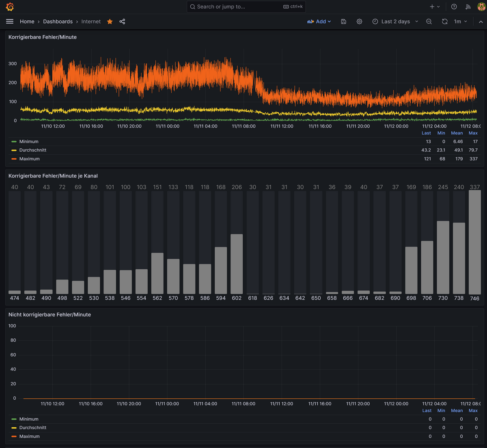487x448 pixels.
Task: Click Durchschnitt last value 43.2
Action: coord(426,150)
